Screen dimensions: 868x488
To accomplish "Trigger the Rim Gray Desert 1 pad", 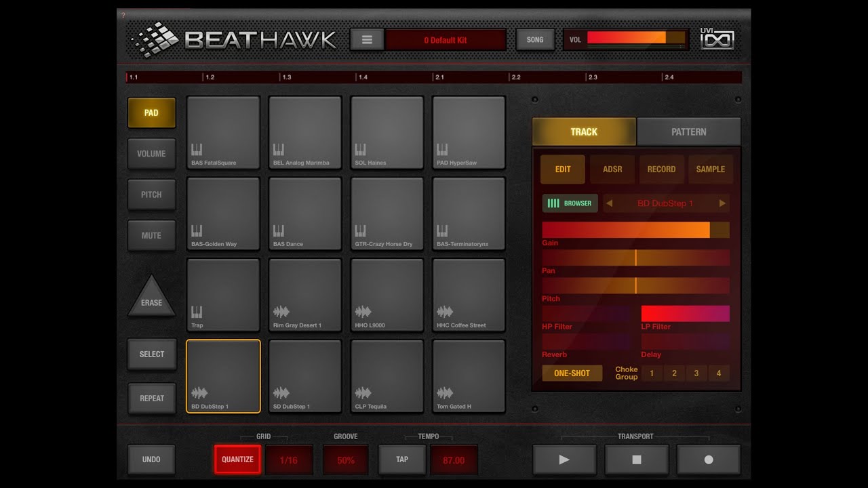I will (x=305, y=295).
